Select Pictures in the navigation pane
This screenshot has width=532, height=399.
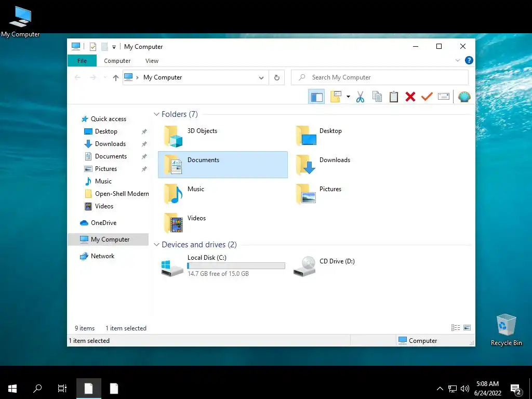click(x=106, y=169)
